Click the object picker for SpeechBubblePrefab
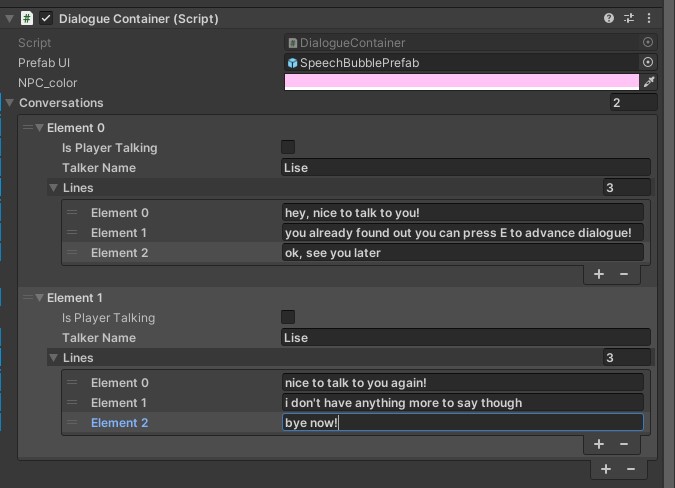Viewport: 675px width, 488px height. tap(647, 62)
